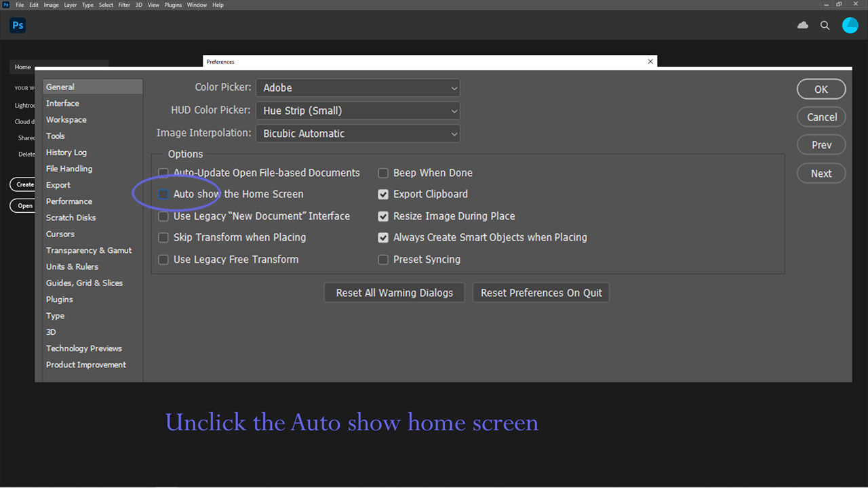This screenshot has height=488, width=868.
Task: Open the File menu
Action: [20, 5]
